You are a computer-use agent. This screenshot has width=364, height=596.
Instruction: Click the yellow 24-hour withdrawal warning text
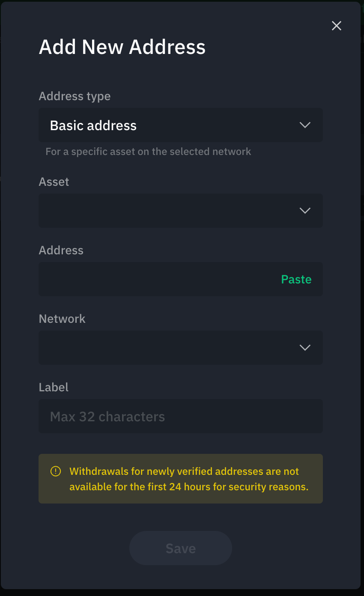click(189, 479)
